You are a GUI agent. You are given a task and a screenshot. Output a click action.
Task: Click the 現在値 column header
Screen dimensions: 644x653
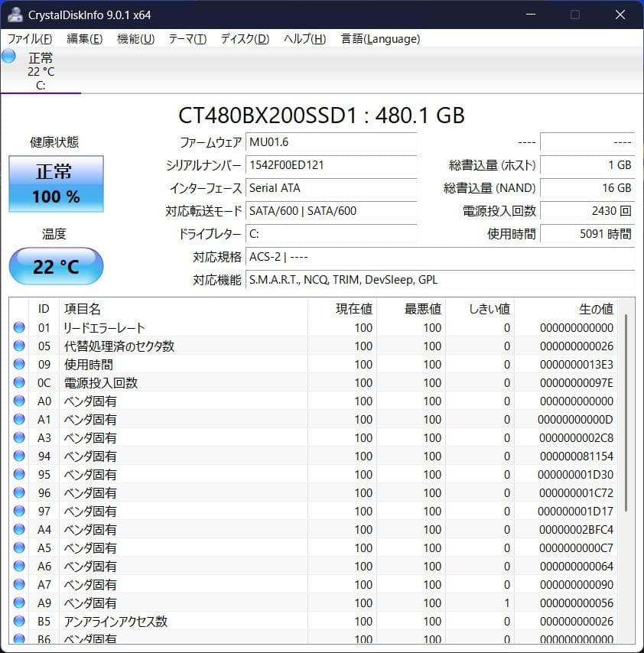coord(342,309)
